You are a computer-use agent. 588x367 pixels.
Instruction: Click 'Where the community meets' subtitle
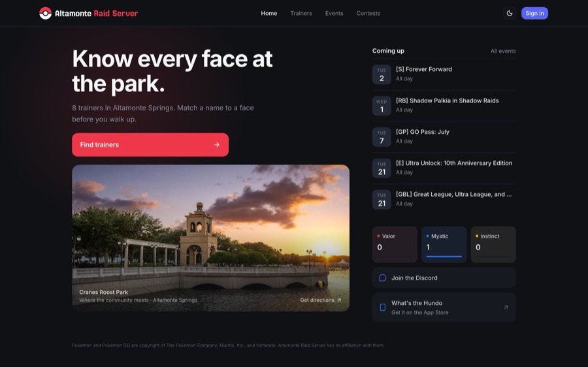click(138, 300)
